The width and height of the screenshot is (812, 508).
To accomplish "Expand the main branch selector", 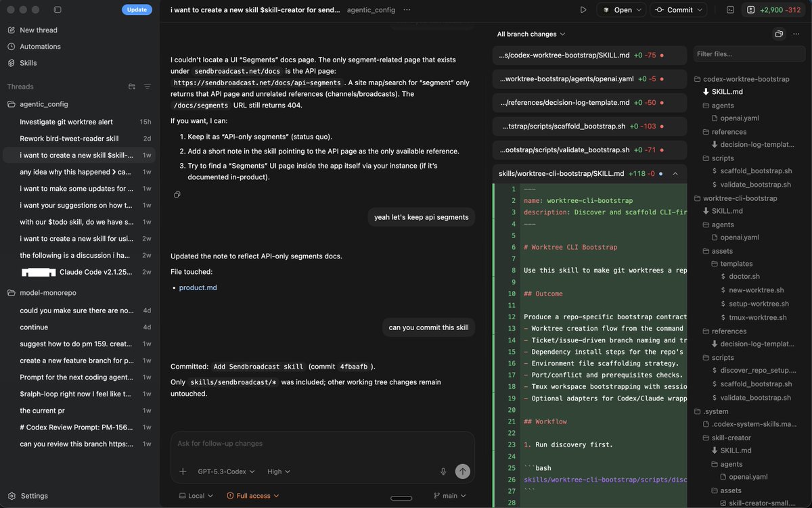I will pos(449,495).
